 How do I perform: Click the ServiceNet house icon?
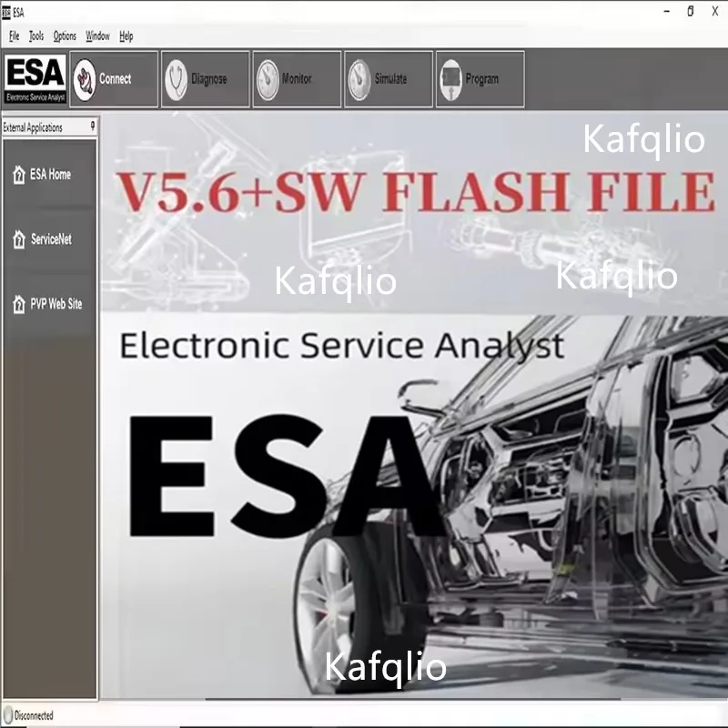pos(19,239)
